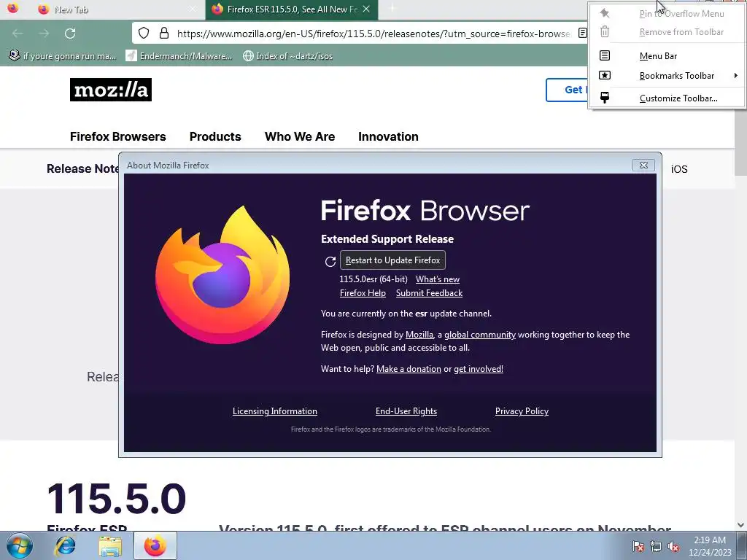Select the iOS release notes link
This screenshot has width=747, height=560.
coord(679,169)
